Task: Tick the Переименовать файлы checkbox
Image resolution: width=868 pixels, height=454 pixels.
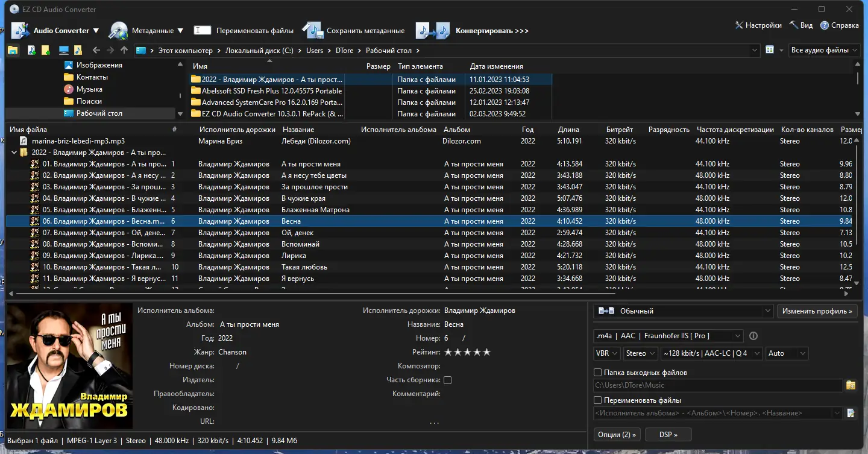Action: pyautogui.click(x=598, y=400)
